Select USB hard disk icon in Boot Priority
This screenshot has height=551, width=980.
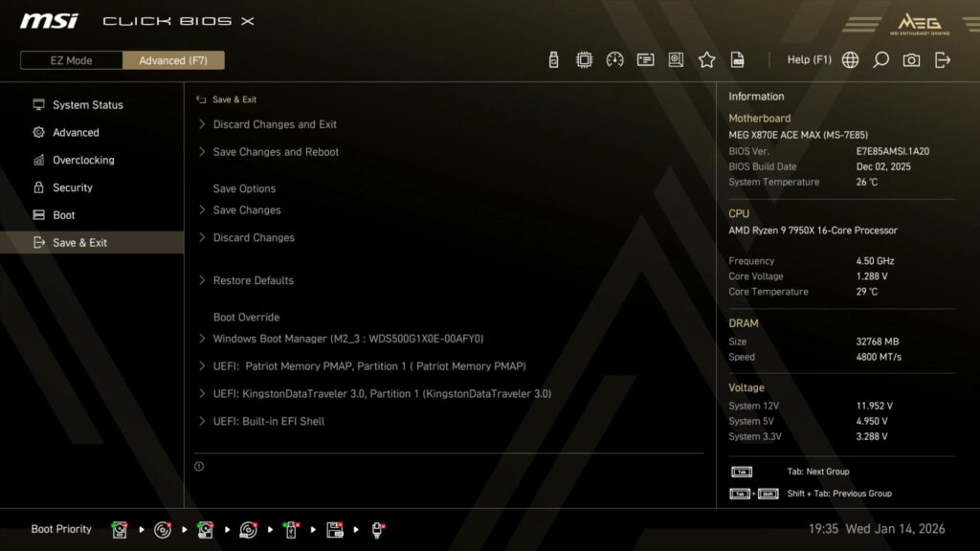click(205, 530)
